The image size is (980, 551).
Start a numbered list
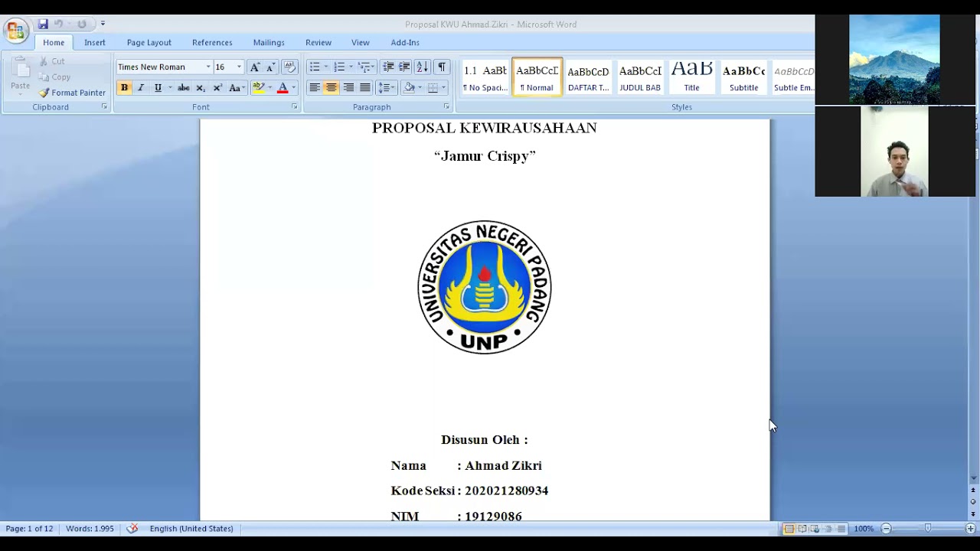tap(339, 67)
